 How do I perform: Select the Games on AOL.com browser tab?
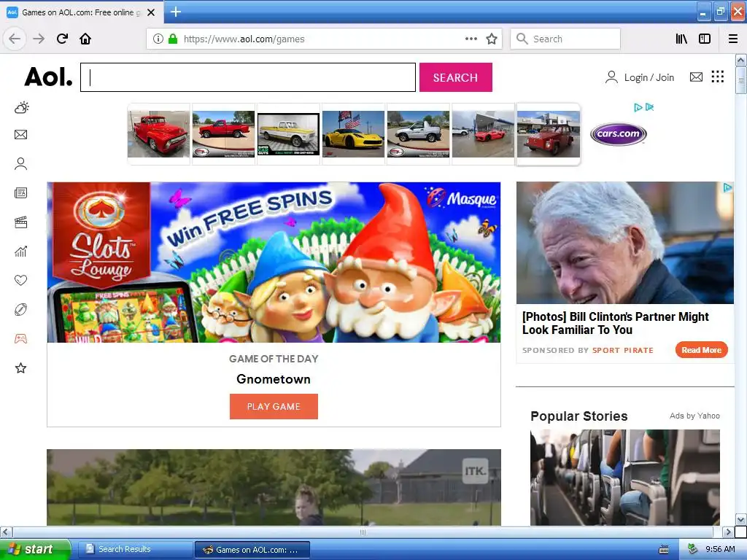[x=82, y=12]
